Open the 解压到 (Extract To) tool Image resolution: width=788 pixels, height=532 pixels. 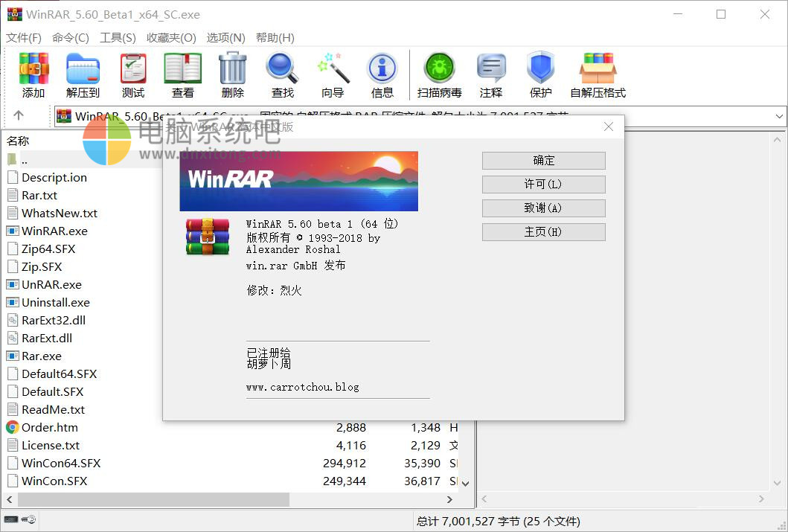83,75
